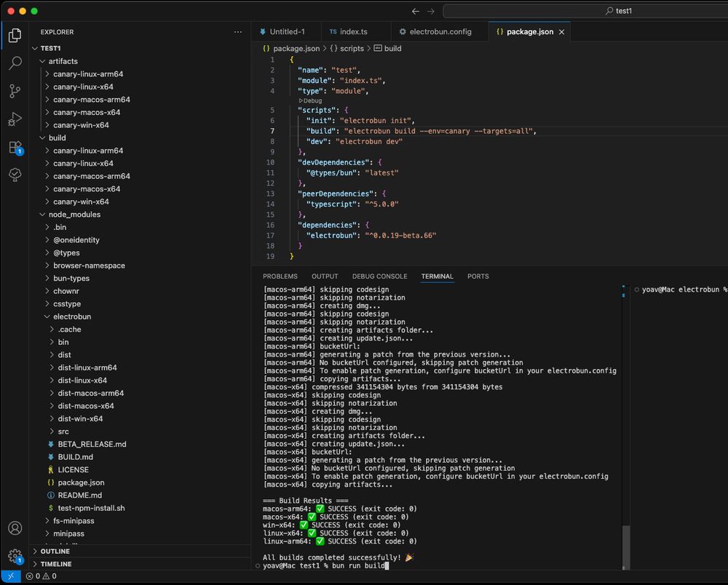The height and width of the screenshot is (585, 728).
Task: Expand the @types folder
Action: click(x=139, y=252)
